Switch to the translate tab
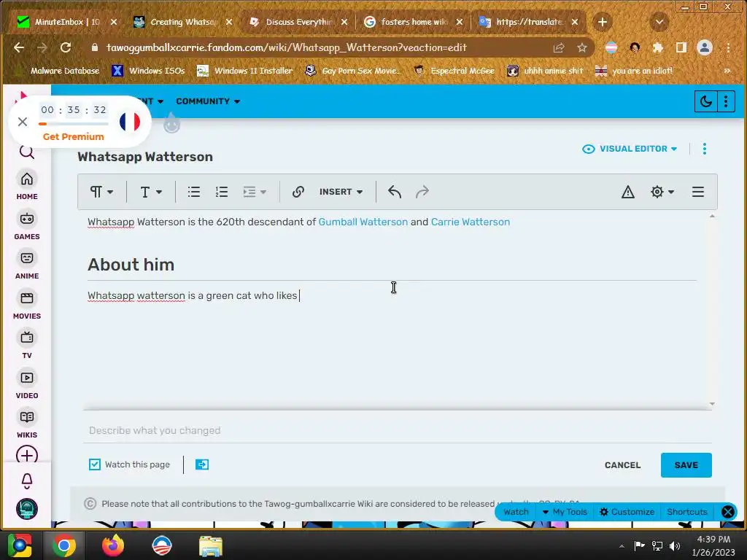The height and width of the screenshot is (560, 747). pos(529,22)
